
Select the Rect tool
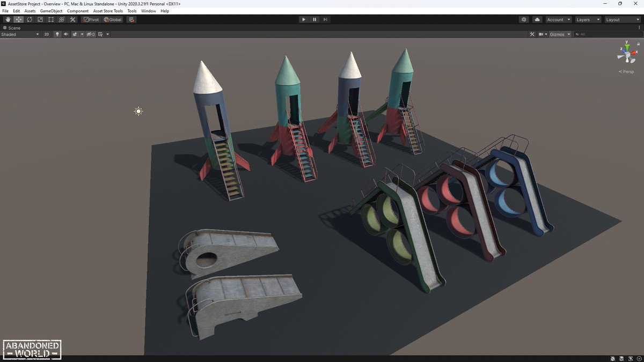coord(51,19)
